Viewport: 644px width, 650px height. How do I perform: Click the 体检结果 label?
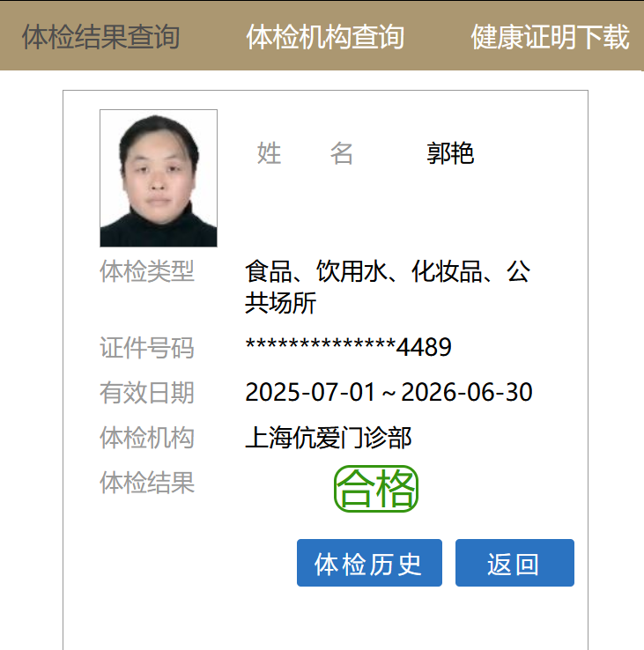[147, 483]
